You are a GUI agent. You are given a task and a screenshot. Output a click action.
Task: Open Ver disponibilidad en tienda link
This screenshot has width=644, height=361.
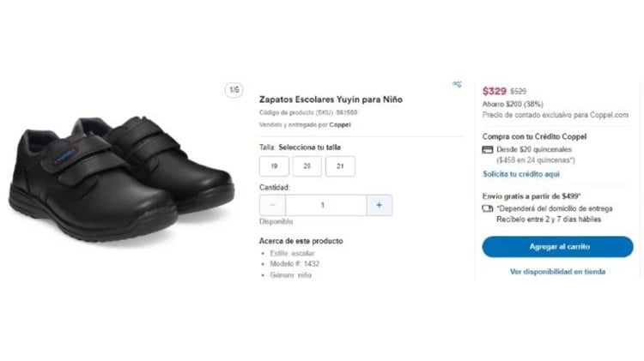tap(557, 272)
